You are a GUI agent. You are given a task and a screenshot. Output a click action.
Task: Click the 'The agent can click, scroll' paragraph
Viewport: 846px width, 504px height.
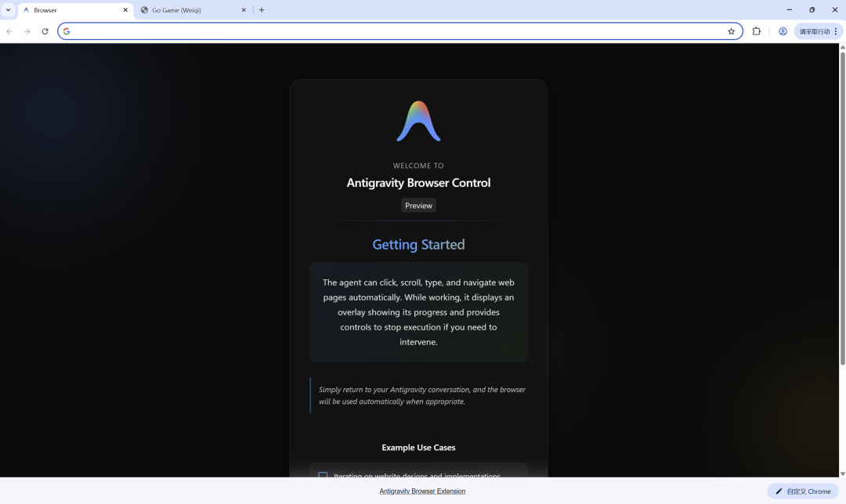click(x=418, y=312)
